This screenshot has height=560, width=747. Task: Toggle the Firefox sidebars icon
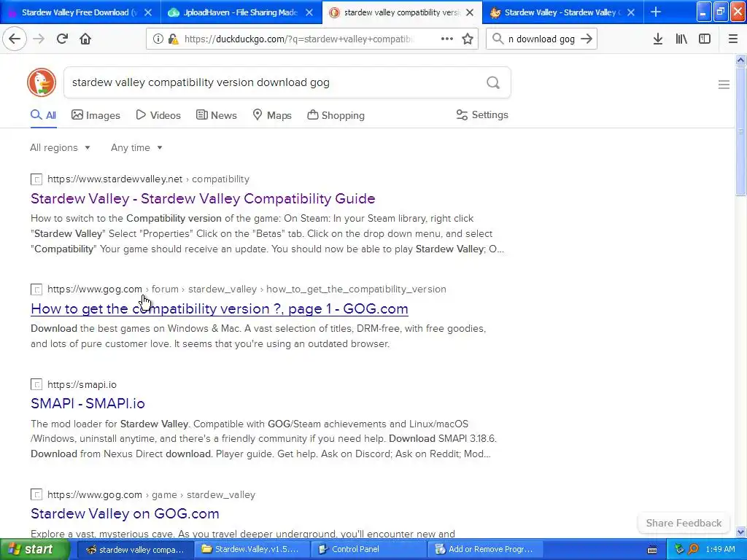pyautogui.click(x=705, y=39)
